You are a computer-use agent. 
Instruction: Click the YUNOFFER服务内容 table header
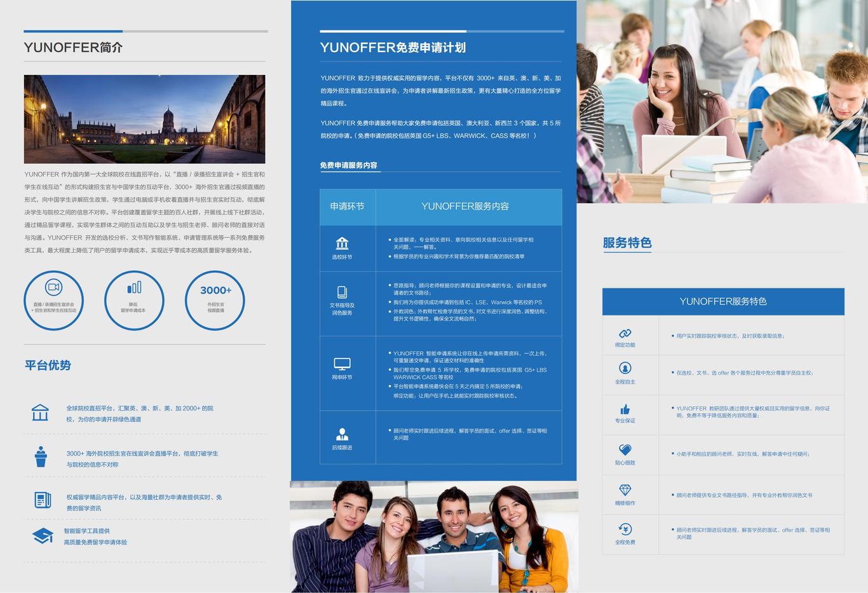(465, 207)
